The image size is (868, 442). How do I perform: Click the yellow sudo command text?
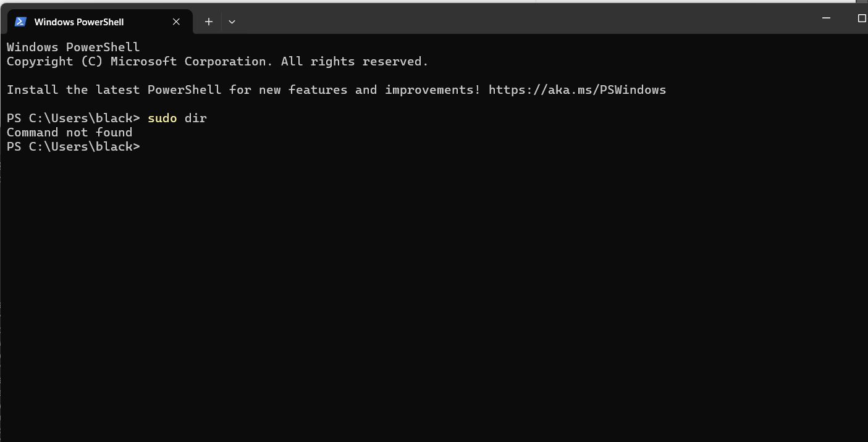coord(162,118)
